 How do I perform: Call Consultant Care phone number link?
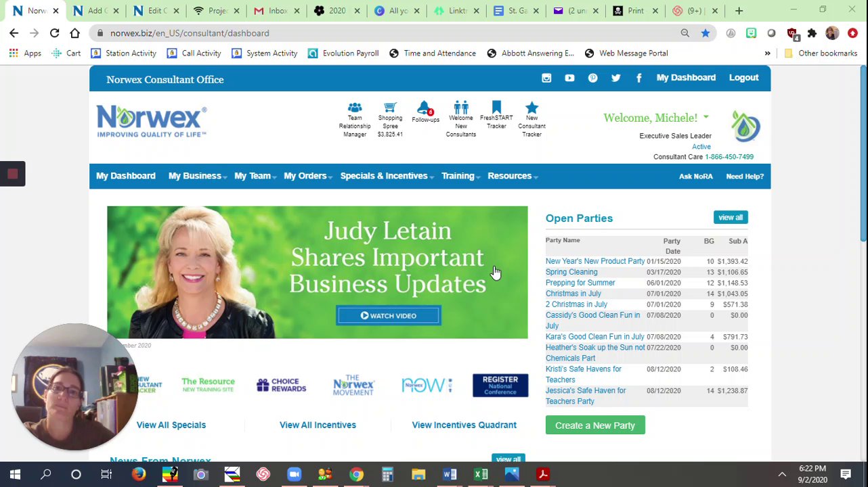tap(729, 157)
